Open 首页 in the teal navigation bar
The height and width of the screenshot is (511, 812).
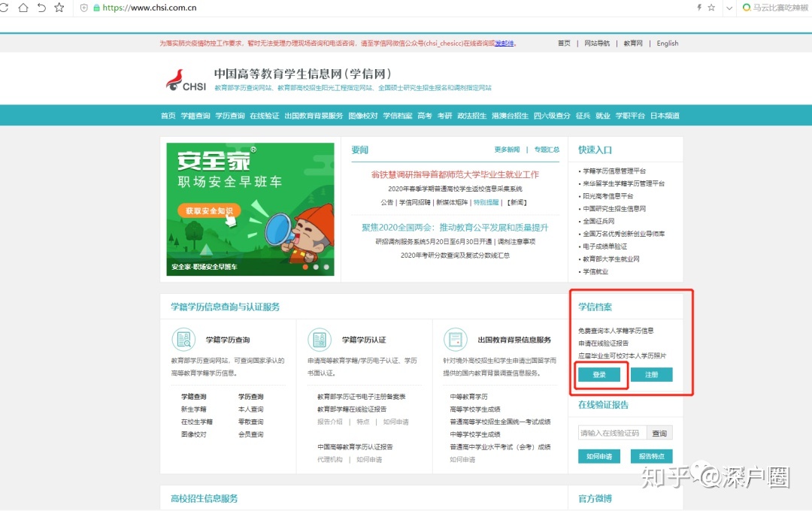pos(168,116)
